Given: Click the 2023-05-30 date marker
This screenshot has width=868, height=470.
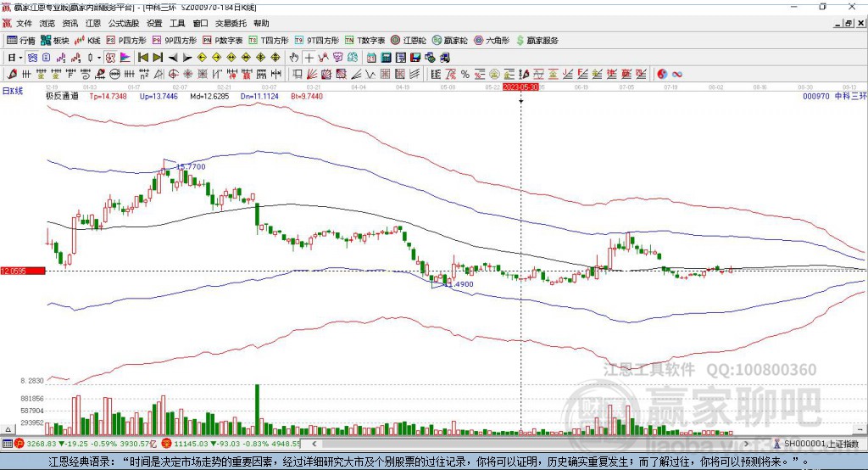Looking at the screenshot, I should [x=520, y=87].
